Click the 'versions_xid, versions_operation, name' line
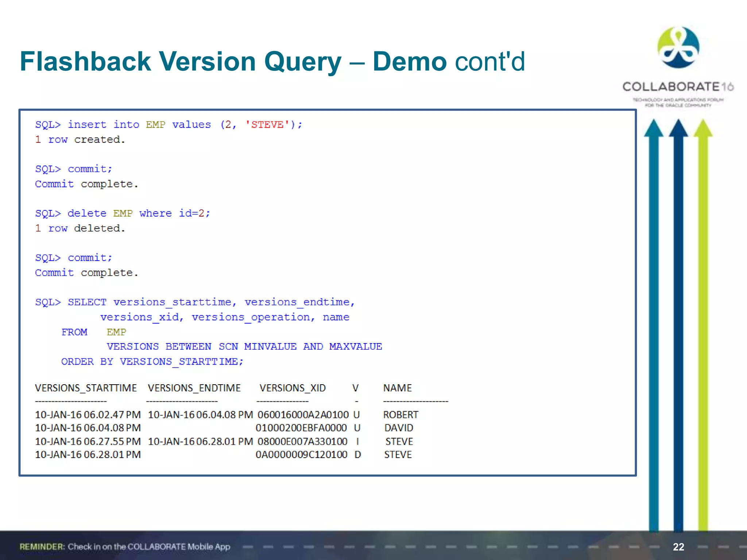Screen dimensions: 747x560 click(x=225, y=317)
